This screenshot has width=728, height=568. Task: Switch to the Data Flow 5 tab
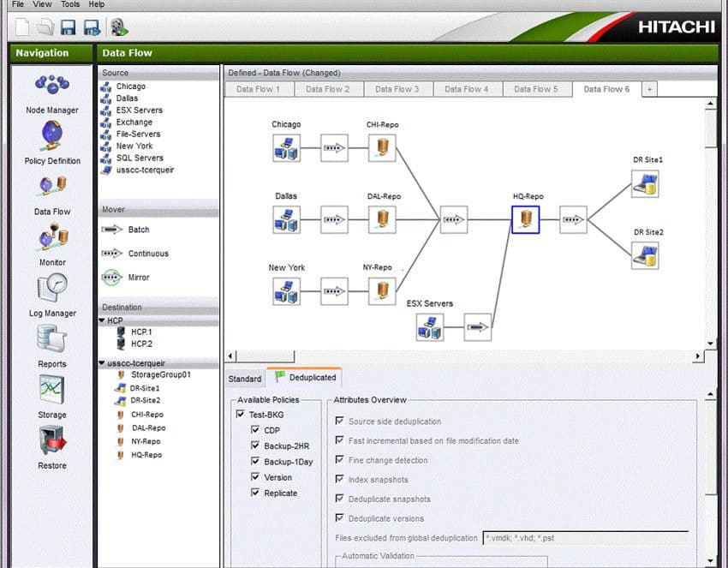click(537, 89)
